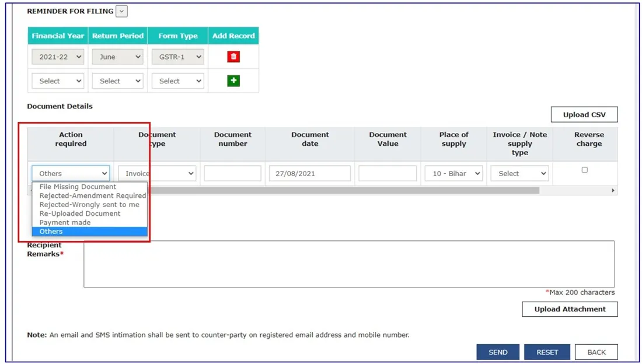642x364 pixels.
Task: Choose Re-Uploaded Document option
Action: (90, 213)
